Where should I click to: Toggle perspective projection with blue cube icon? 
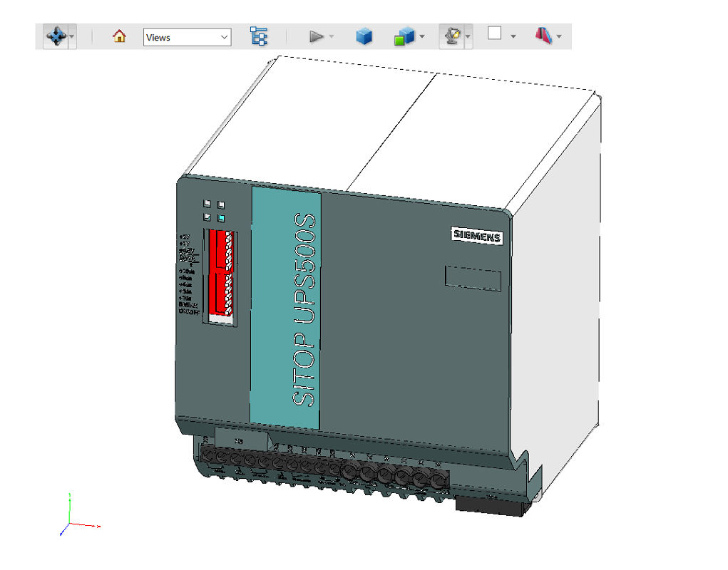pyautogui.click(x=364, y=36)
